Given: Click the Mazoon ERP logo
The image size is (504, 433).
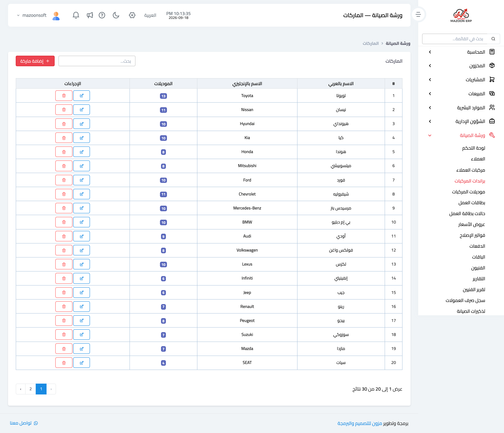Looking at the screenshot, I should point(461,15).
